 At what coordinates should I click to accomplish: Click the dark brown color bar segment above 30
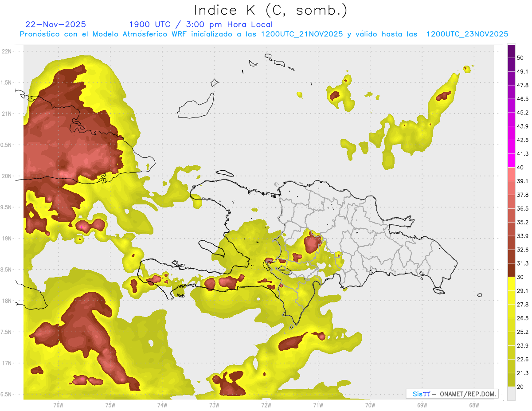tap(511, 270)
